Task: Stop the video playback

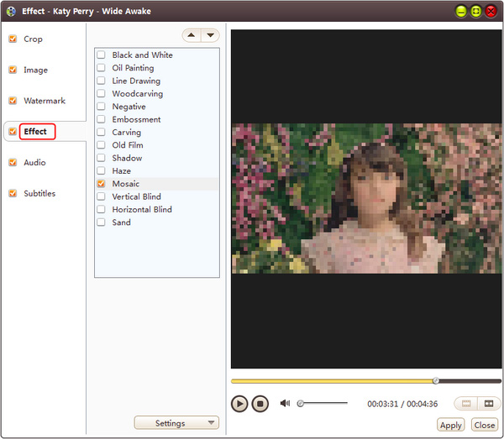Action: (x=260, y=404)
